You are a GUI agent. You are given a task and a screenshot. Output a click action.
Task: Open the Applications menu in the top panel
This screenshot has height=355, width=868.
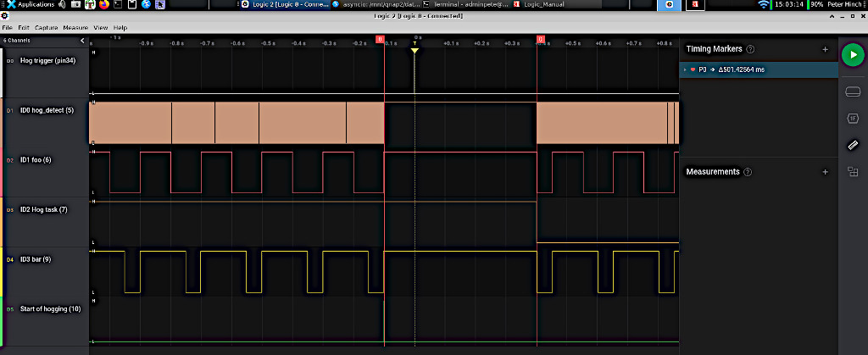click(x=31, y=4)
